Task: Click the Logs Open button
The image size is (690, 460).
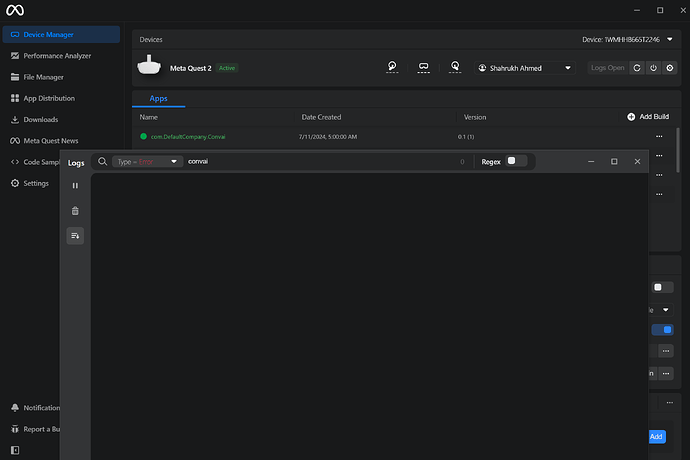Action: (x=607, y=68)
